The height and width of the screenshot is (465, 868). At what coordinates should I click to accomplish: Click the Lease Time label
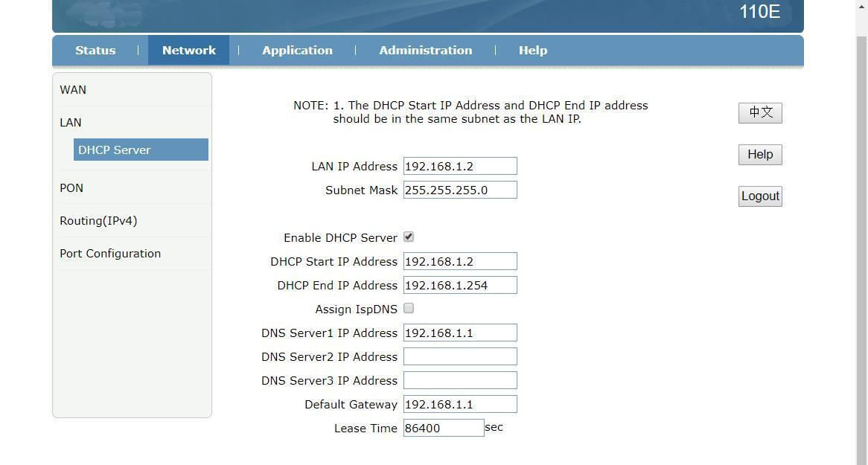[x=366, y=428]
